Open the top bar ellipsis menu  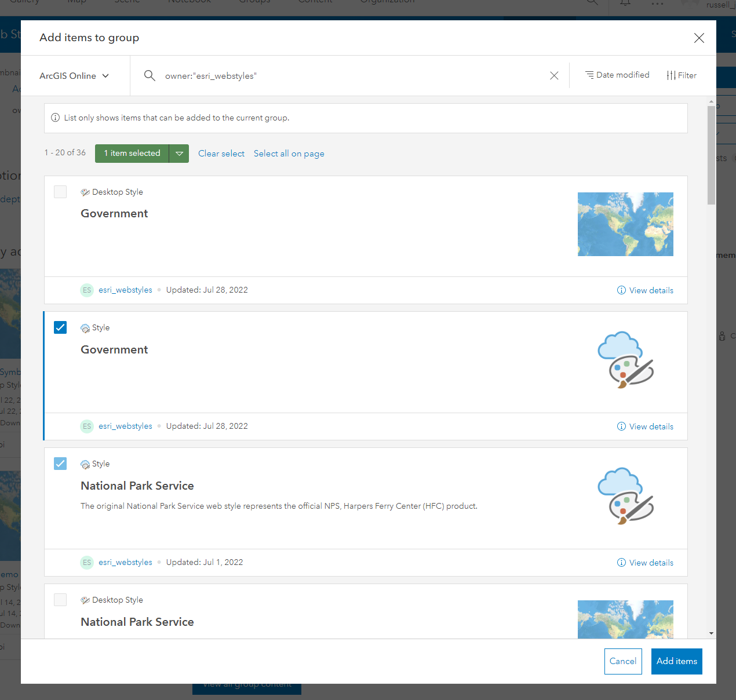(x=657, y=3)
